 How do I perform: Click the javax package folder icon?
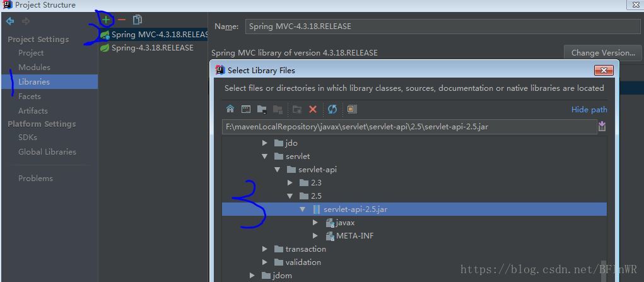point(329,223)
